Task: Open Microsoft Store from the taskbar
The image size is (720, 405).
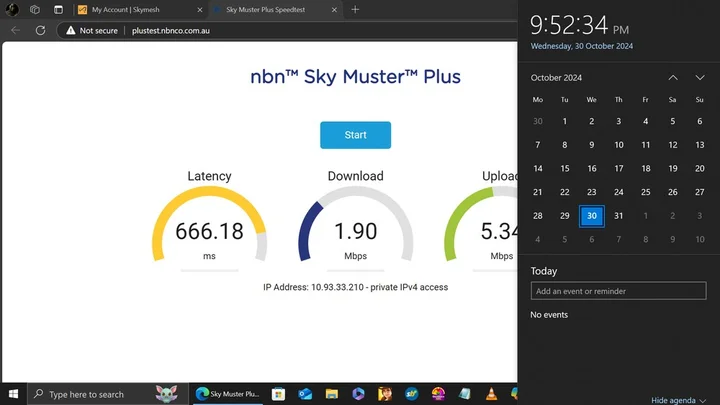Action: pyautogui.click(x=279, y=394)
